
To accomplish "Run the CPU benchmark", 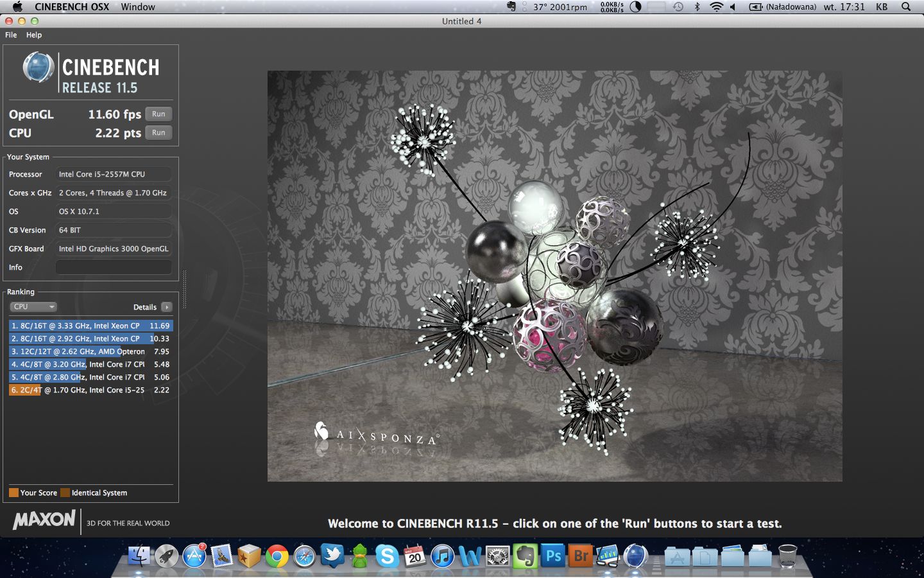I will coord(158,132).
